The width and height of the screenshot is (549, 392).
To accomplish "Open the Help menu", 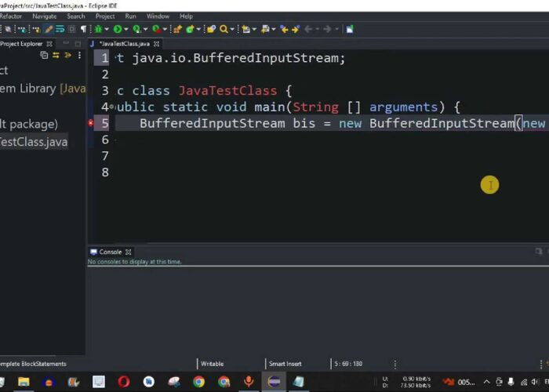I will tap(187, 16).
